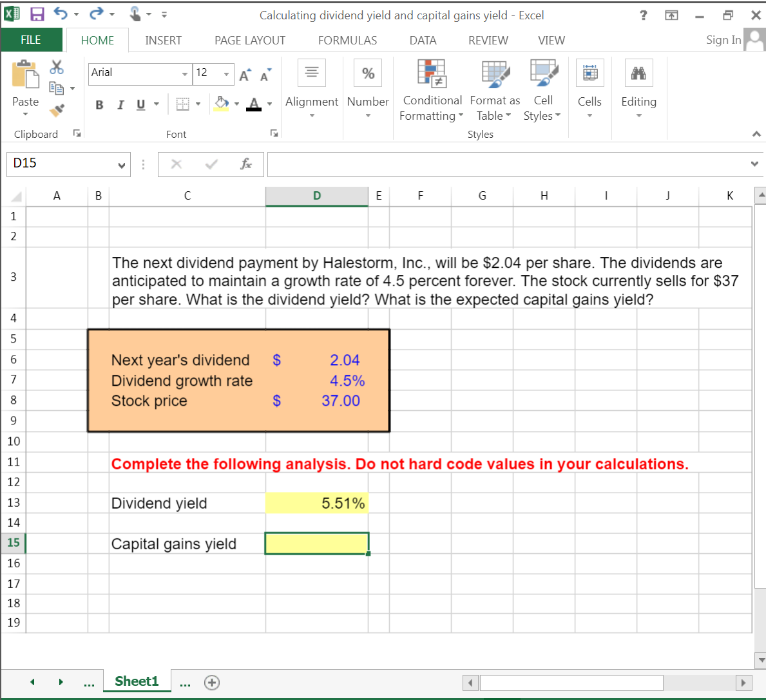Open the FILE menu
Screen dimensions: 766x700
point(32,40)
